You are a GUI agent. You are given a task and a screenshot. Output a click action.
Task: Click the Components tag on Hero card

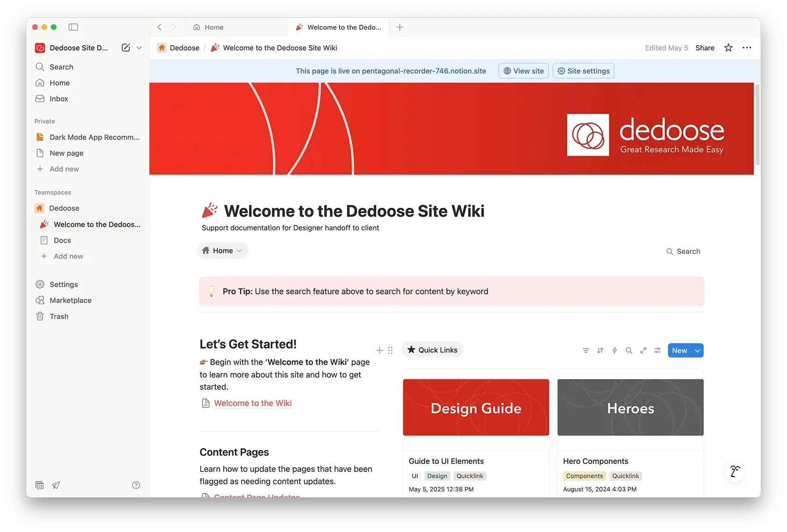point(584,476)
